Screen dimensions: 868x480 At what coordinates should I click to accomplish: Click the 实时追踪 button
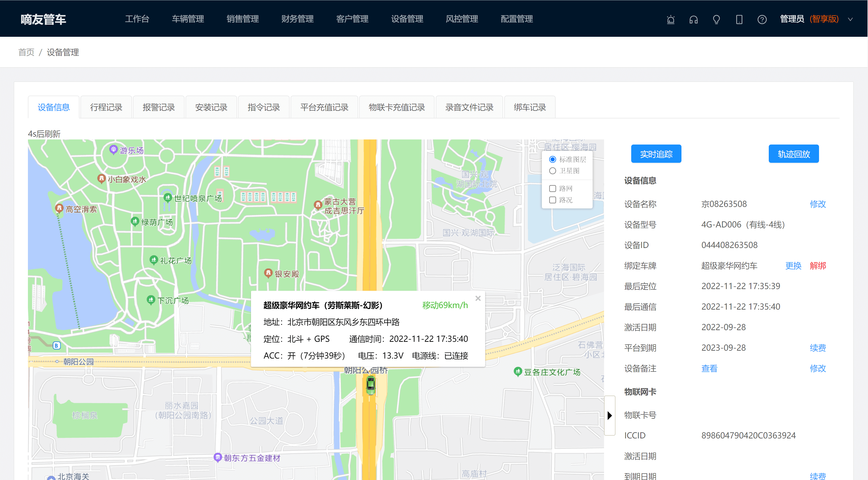point(656,154)
